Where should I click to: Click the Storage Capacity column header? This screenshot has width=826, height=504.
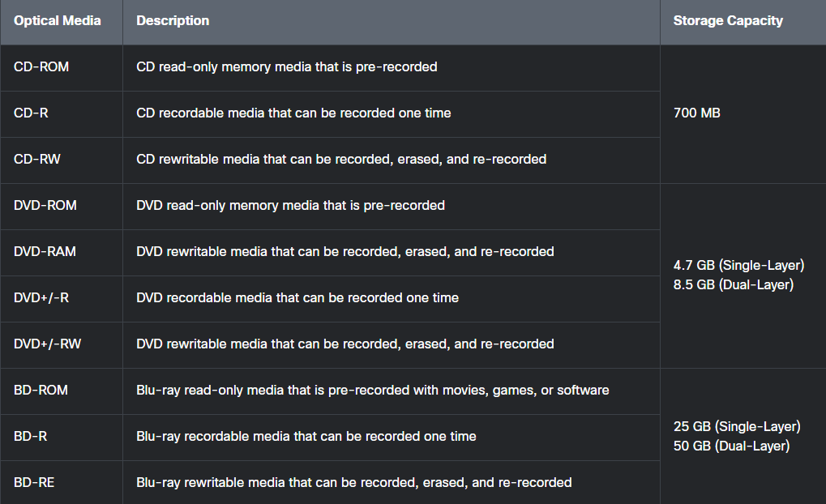point(728,20)
